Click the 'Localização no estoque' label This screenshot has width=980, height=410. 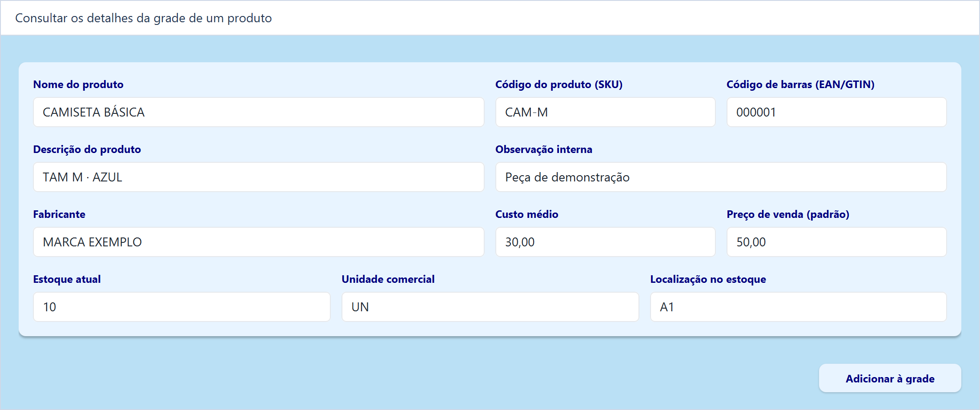[x=708, y=279]
